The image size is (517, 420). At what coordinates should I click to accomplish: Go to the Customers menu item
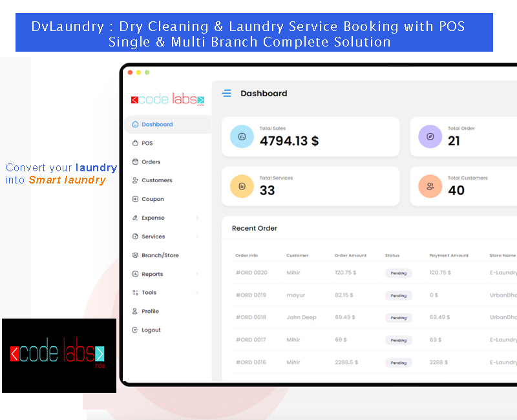click(156, 180)
